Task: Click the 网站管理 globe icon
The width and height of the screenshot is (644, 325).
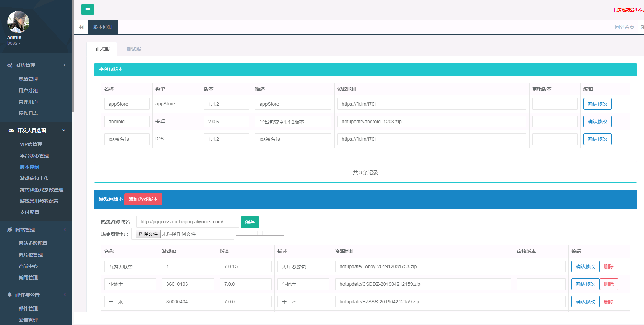Action: (10, 230)
